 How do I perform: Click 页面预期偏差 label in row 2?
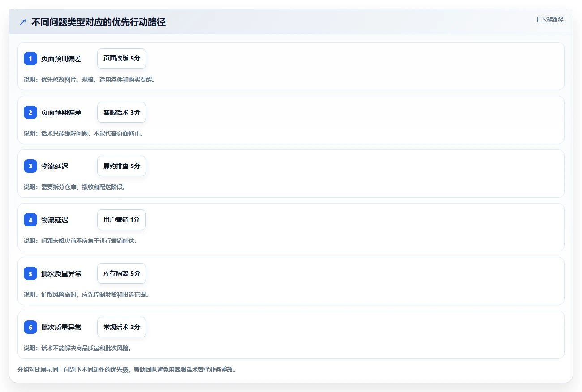(61, 112)
